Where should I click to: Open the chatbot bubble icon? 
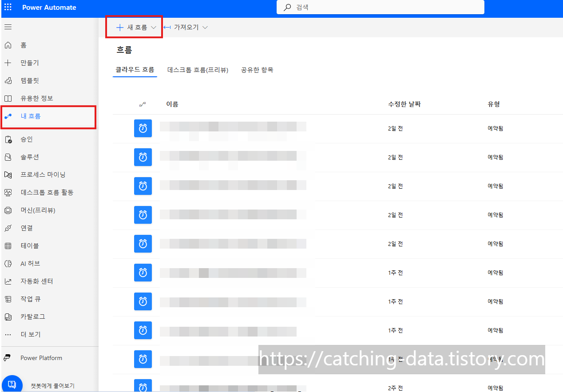(12, 384)
